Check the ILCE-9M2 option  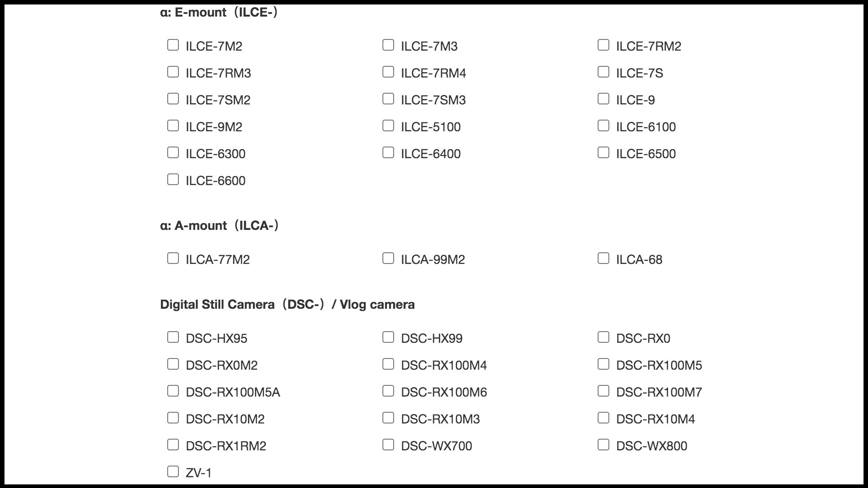173,125
